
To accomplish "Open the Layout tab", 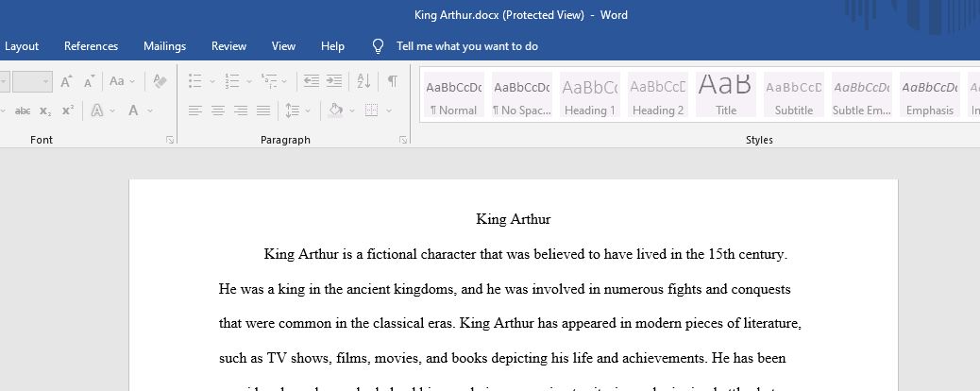I will [x=22, y=46].
